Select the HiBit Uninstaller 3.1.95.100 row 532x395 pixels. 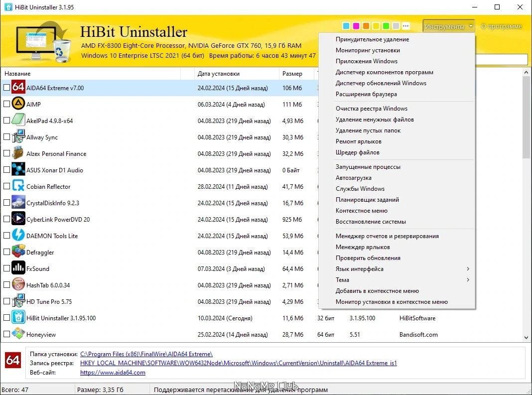pyautogui.click(x=261, y=318)
